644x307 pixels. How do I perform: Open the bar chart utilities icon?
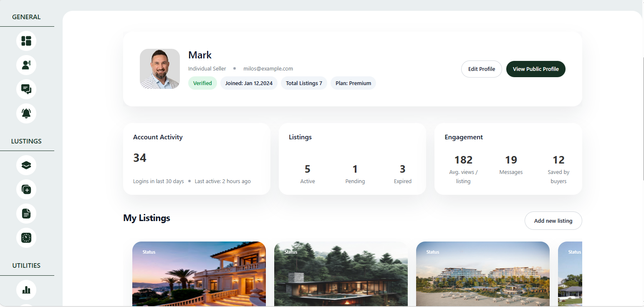click(26, 289)
